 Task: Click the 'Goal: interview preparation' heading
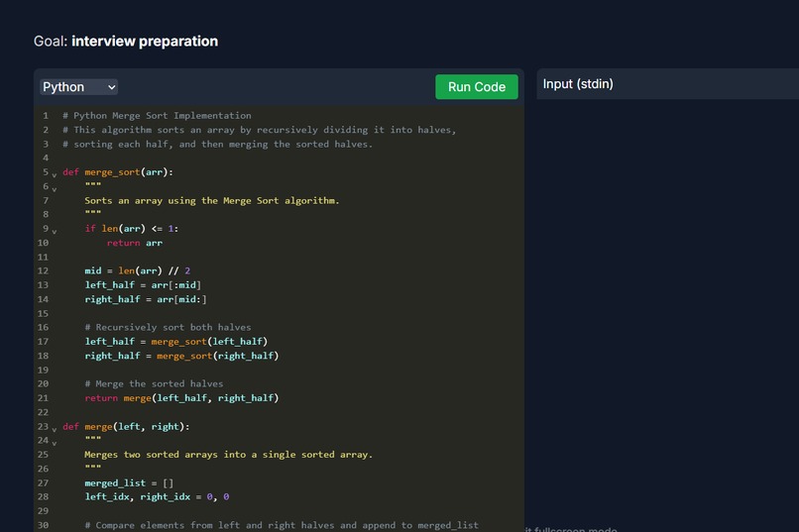[x=126, y=42]
